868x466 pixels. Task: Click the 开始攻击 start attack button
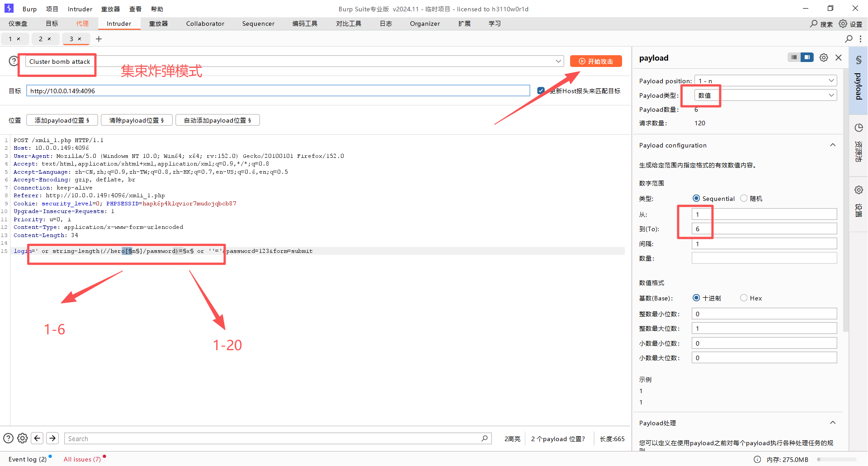[596, 62]
